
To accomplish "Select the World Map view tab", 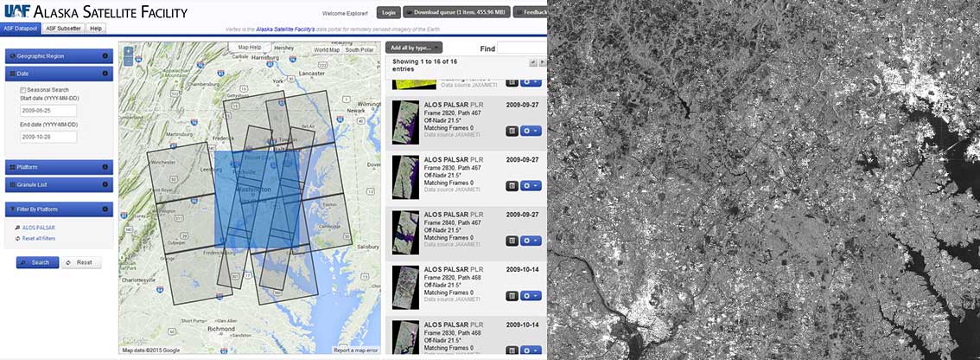I will click(x=327, y=50).
